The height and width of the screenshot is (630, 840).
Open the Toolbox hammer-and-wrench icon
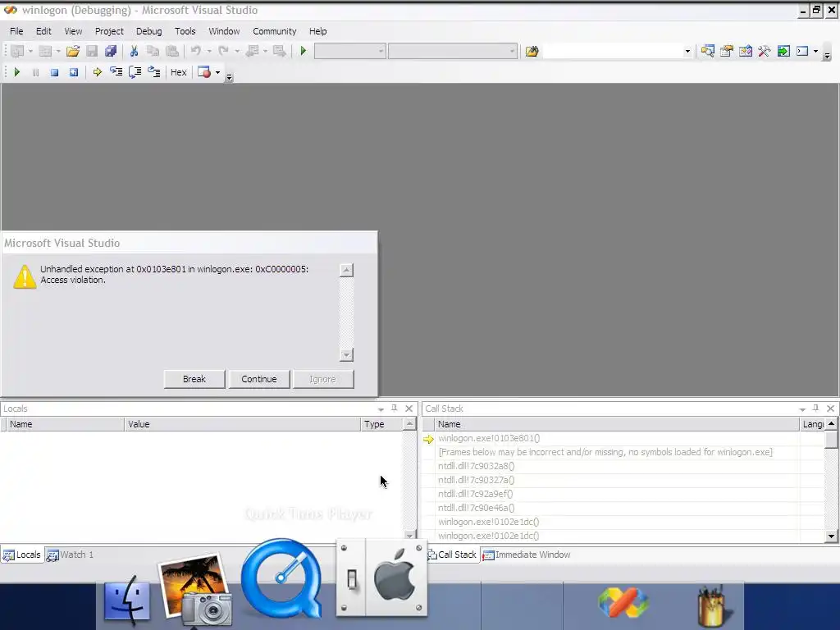point(765,52)
